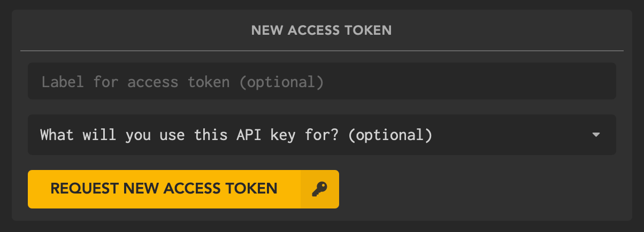This screenshot has width=644, height=232.
Task: Click the dropdown caret arrow icon
Action: (x=596, y=135)
